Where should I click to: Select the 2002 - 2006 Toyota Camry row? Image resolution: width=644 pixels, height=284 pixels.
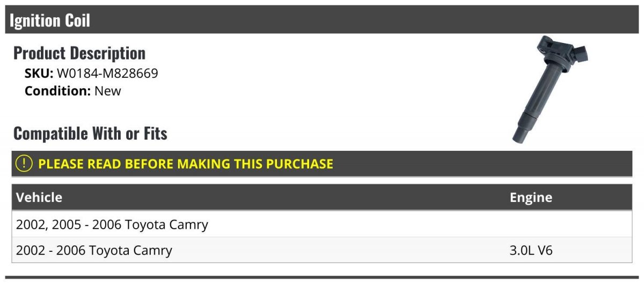point(322,250)
